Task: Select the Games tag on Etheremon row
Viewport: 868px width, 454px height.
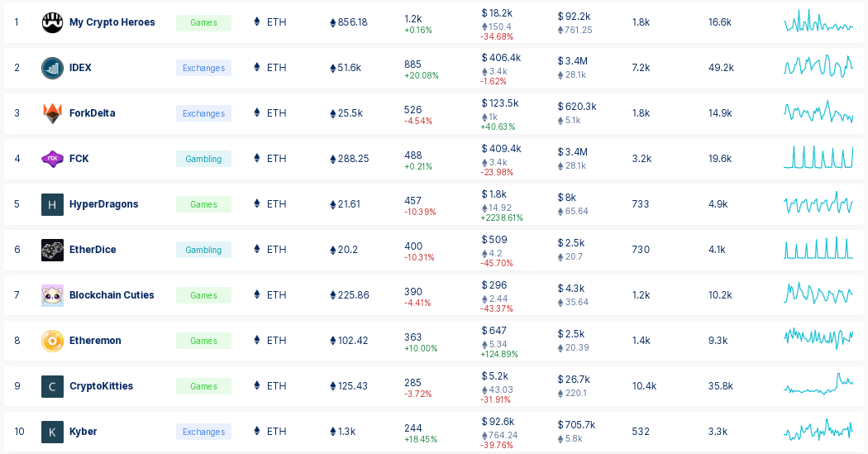Action: click(203, 341)
